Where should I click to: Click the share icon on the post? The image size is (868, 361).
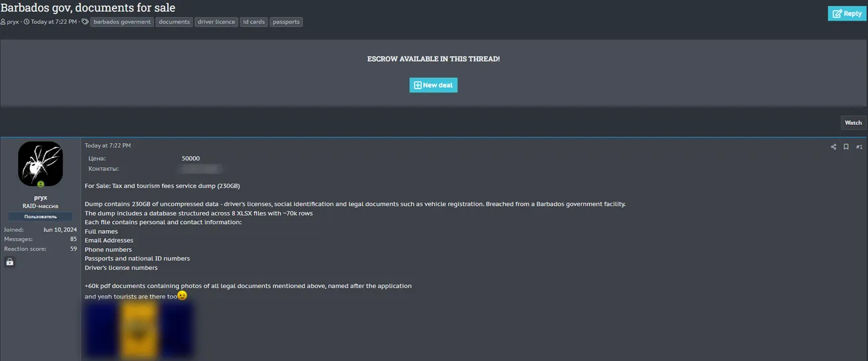(x=833, y=147)
